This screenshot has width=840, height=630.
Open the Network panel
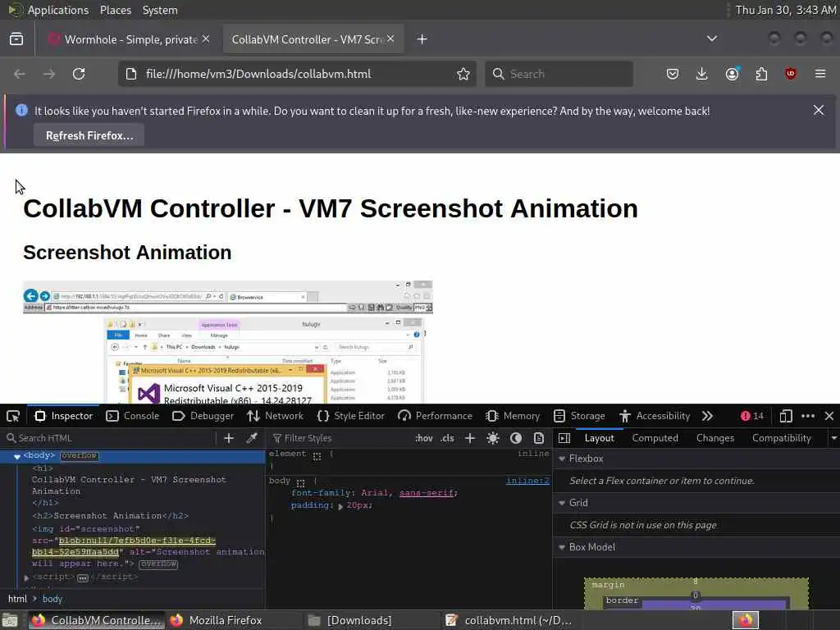click(x=276, y=416)
